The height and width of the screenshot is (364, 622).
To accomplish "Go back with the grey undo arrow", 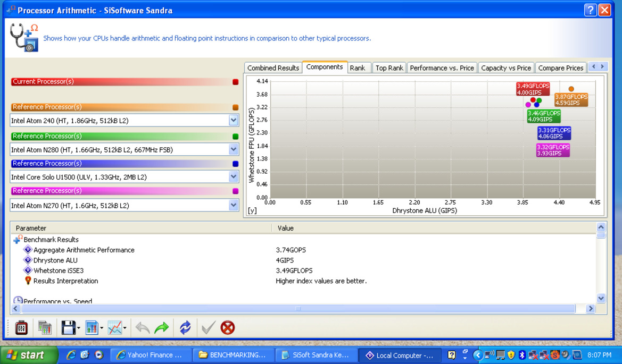I will coord(142,327).
